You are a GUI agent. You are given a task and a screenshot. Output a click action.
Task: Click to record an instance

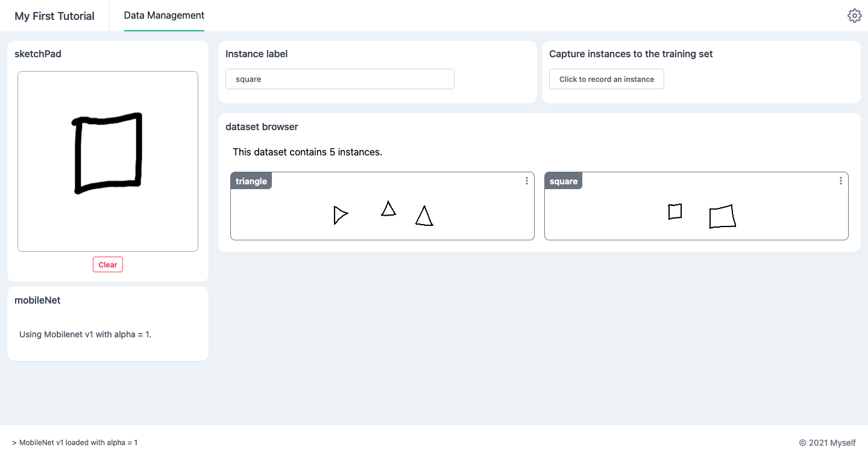point(606,79)
